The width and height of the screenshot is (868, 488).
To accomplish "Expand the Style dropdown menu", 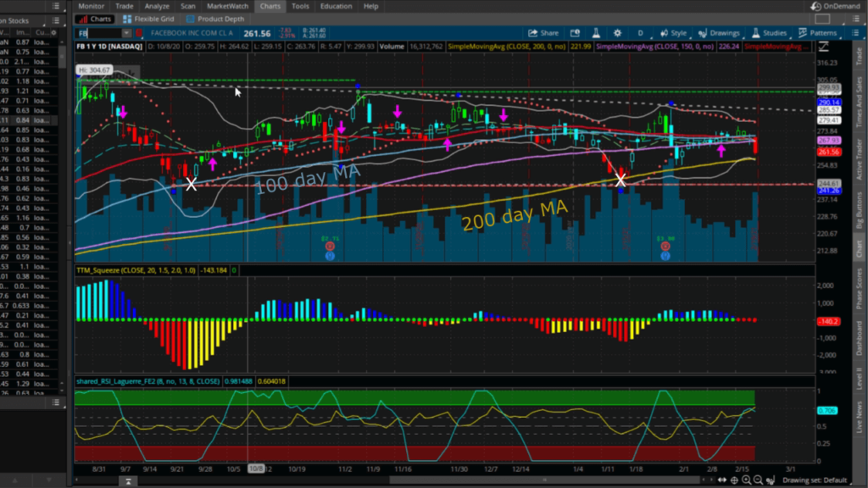I will pyautogui.click(x=673, y=33).
